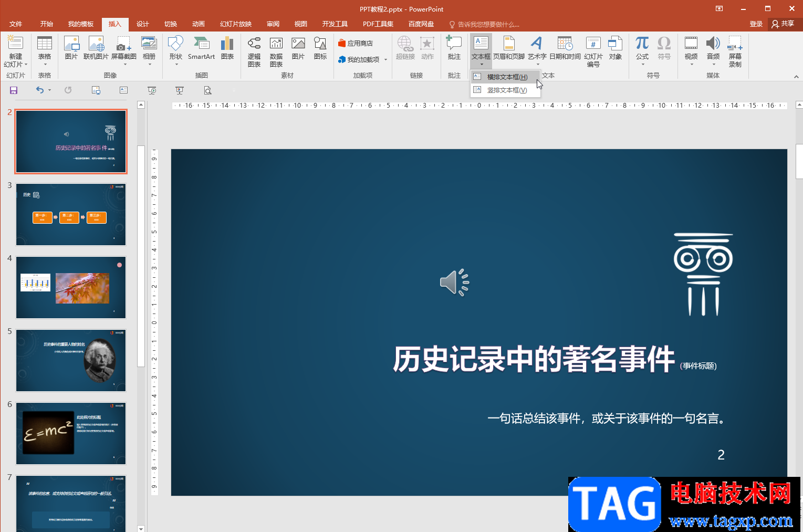Insert slide number 幻灯片编号
Screen dimensions: 803x532
click(x=593, y=52)
